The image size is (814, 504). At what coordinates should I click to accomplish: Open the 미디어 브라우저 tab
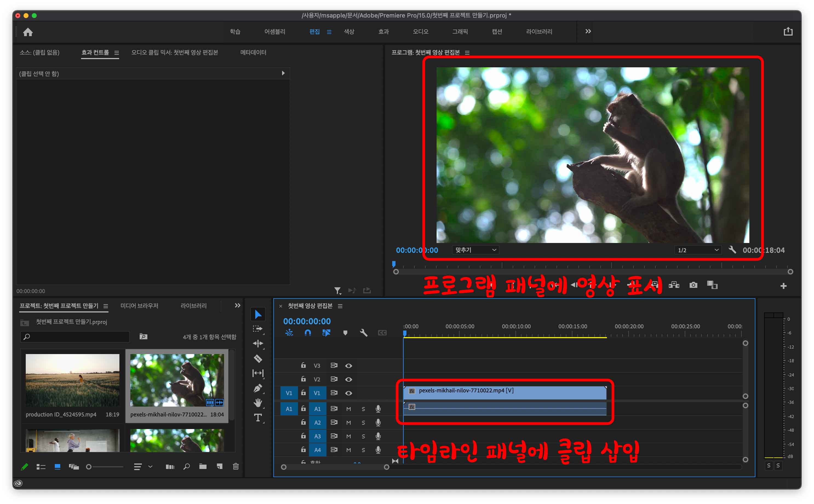click(139, 306)
